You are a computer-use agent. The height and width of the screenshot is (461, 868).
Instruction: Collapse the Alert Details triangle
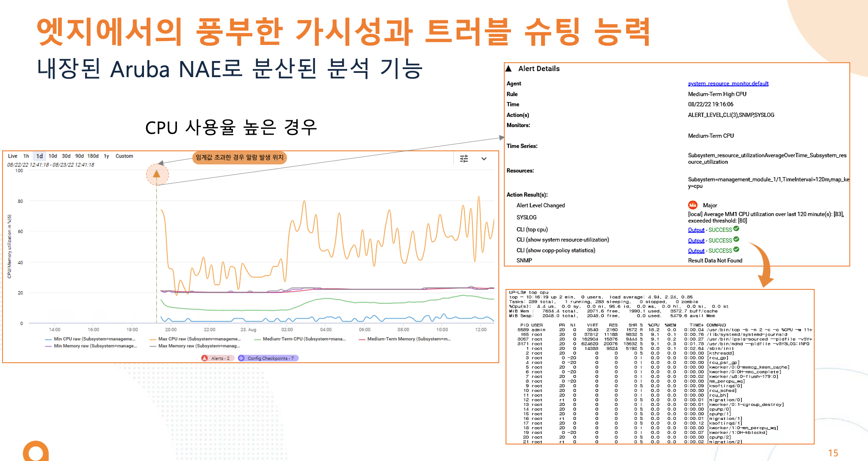click(509, 69)
